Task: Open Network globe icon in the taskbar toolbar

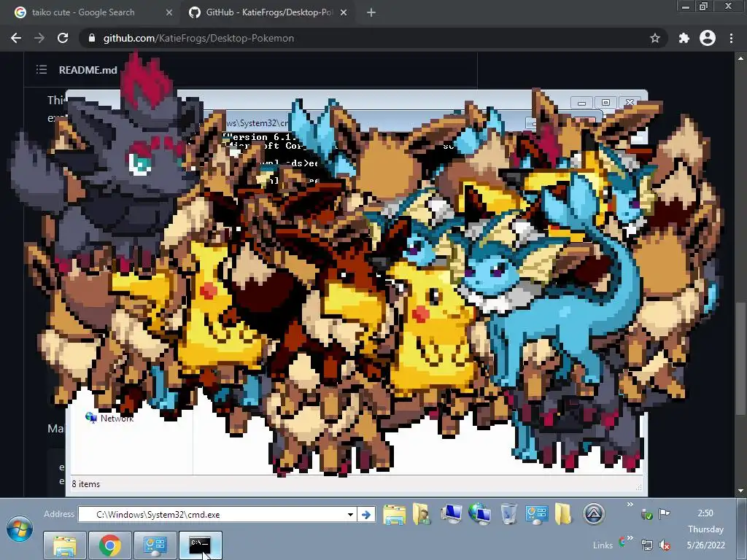Action: point(480,514)
